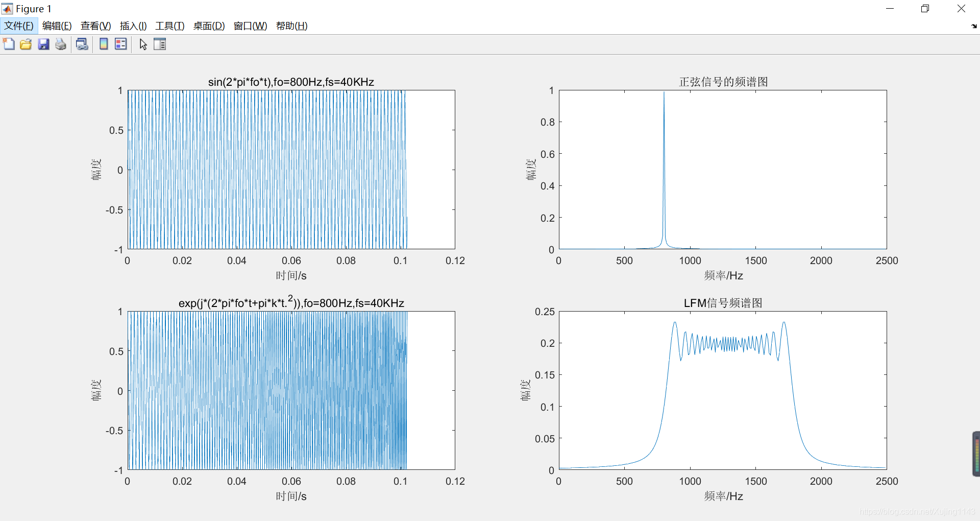This screenshot has height=521, width=980.
Task: Open the 插入(I) menu
Action: coord(133,26)
